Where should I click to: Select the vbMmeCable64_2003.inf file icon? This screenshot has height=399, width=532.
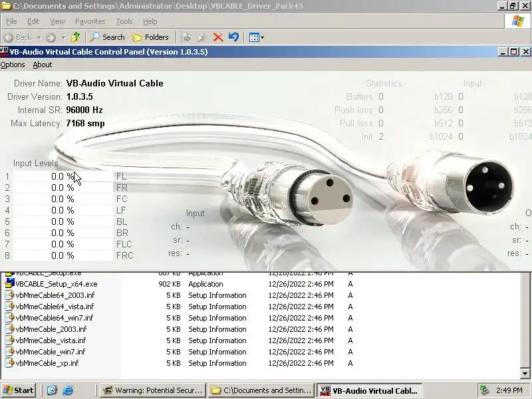pyautogui.click(x=10, y=295)
